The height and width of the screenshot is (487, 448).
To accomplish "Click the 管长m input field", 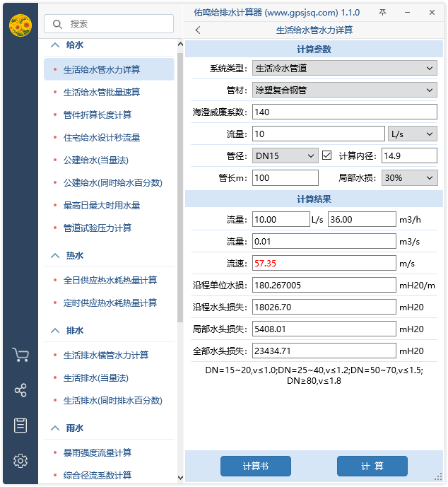I will [285, 177].
